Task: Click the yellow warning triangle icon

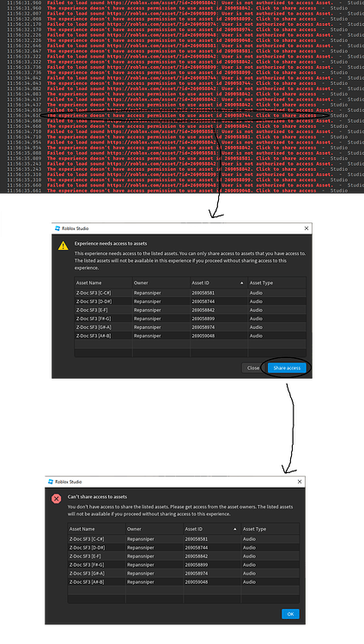Action: pos(63,246)
